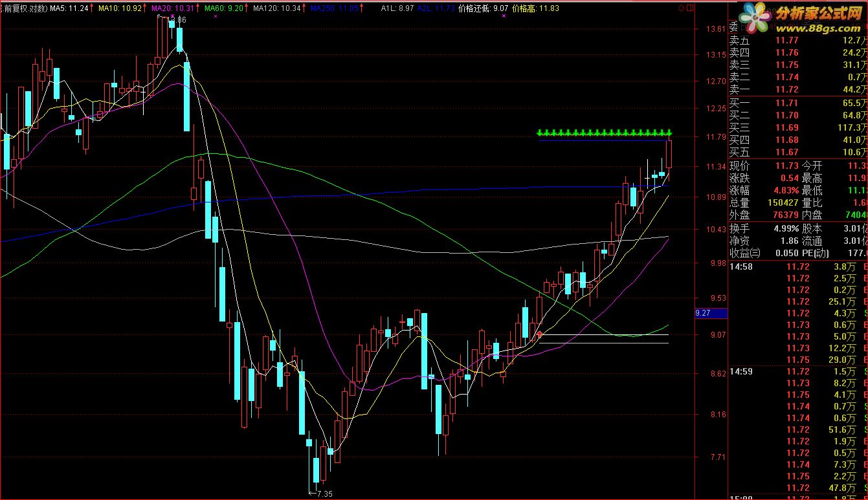868x500 pixels.
Task: Click the 现价 current price field
Action: 764,166
